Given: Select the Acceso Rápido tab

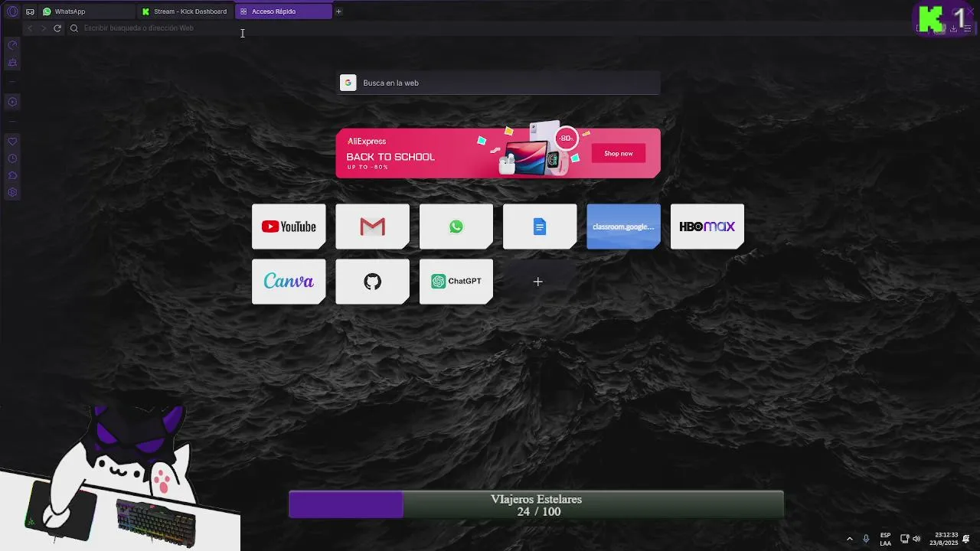Looking at the screenshot, I should click(x=283, y=11).
